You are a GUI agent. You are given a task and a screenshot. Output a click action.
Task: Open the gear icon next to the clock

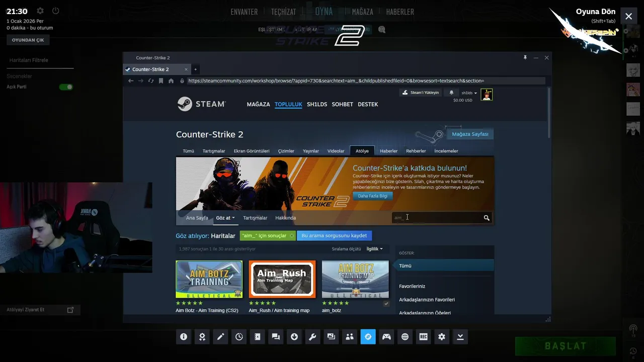click(40, 11)
